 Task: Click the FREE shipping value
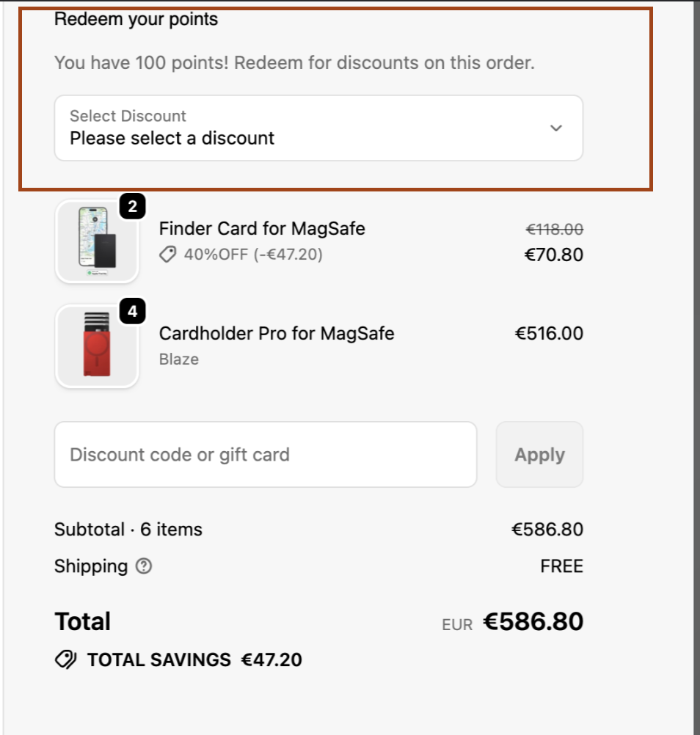pyautogui.click(x=561, y=566)
